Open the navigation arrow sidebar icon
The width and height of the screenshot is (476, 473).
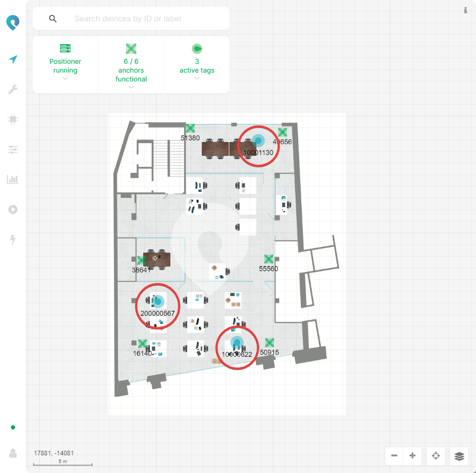pyautogui.click(x=13, y=60)
